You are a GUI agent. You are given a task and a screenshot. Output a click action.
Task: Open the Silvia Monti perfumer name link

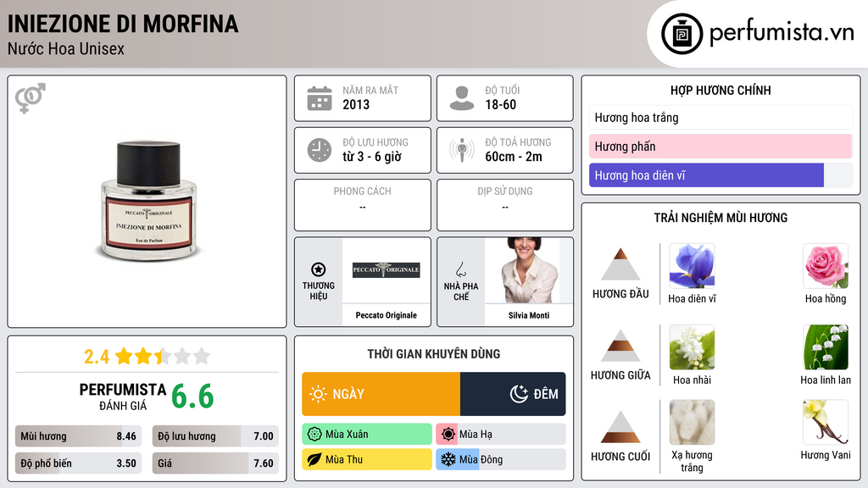[529, 315]
